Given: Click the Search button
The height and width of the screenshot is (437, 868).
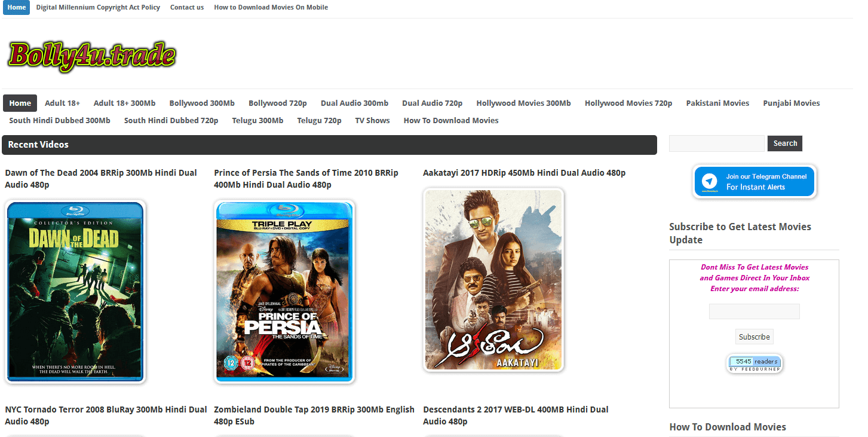Looking at the screenshot, I should (785, 143).
